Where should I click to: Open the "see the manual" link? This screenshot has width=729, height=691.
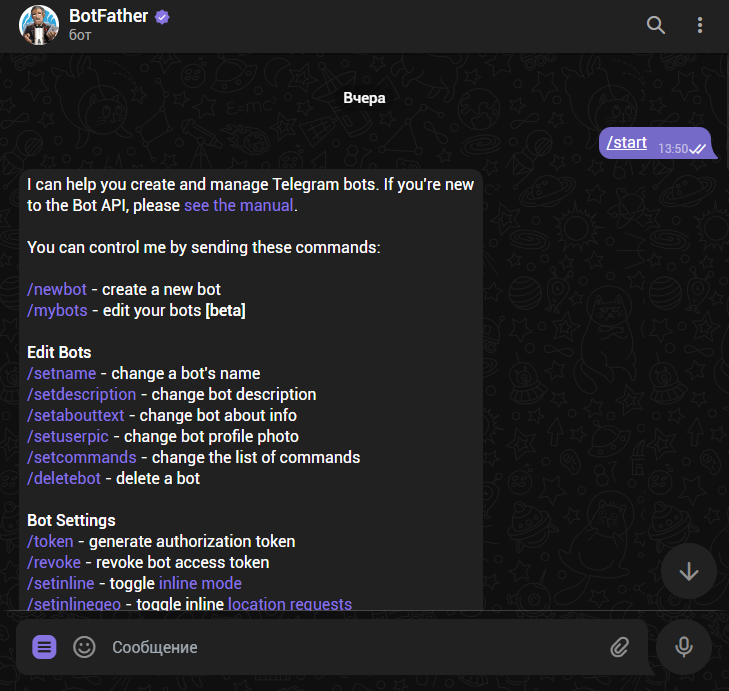[x=239, y=206]
